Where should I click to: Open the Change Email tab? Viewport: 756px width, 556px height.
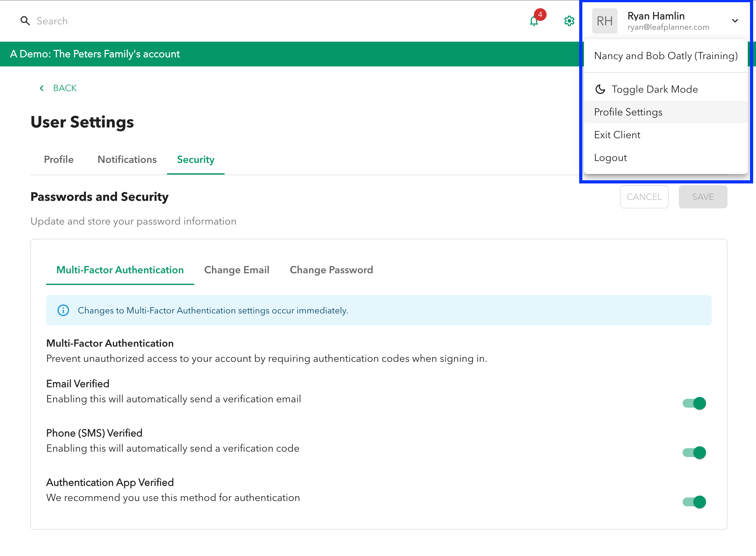point(237,270)
